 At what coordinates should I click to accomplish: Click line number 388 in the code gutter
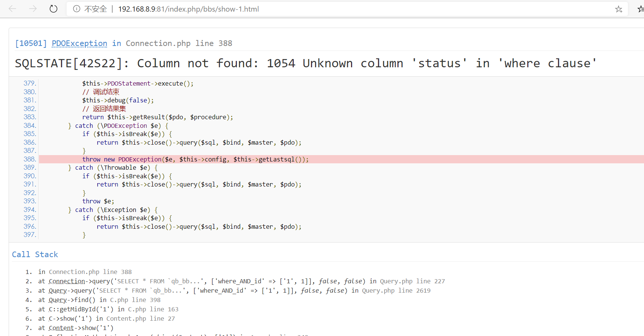click(x=30, y=159)
